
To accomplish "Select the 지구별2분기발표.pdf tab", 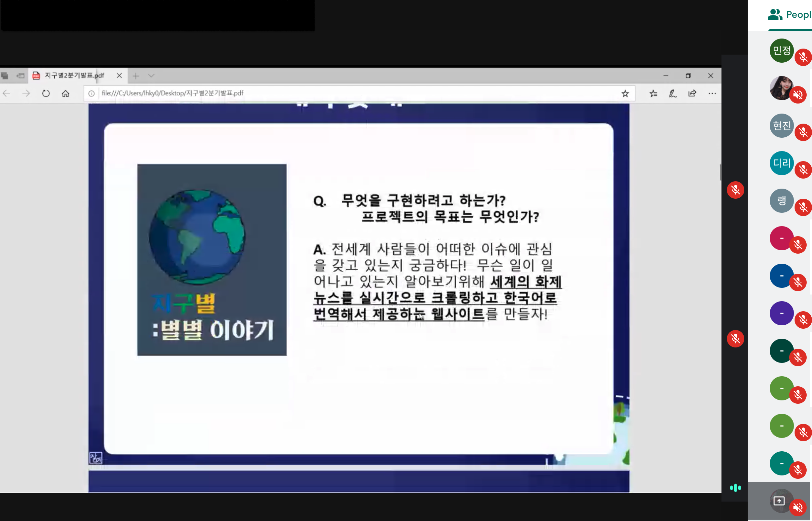I will [74, 76].
